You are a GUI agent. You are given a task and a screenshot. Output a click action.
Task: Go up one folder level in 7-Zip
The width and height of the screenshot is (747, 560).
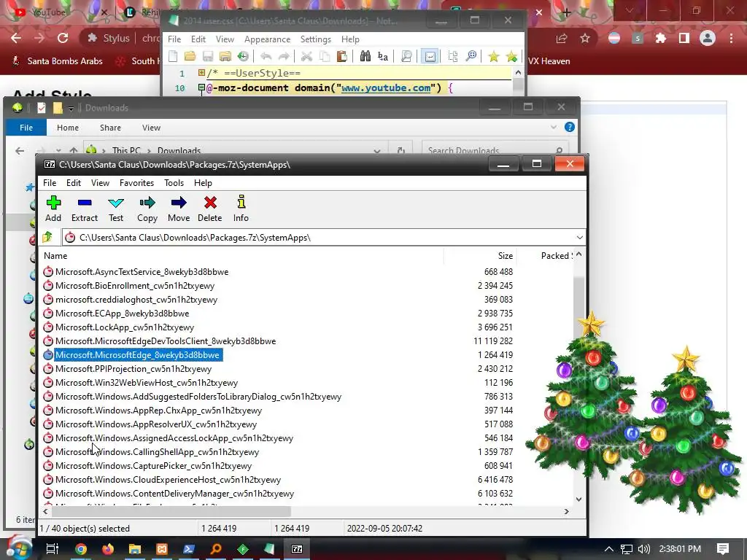tap(47, 237)
